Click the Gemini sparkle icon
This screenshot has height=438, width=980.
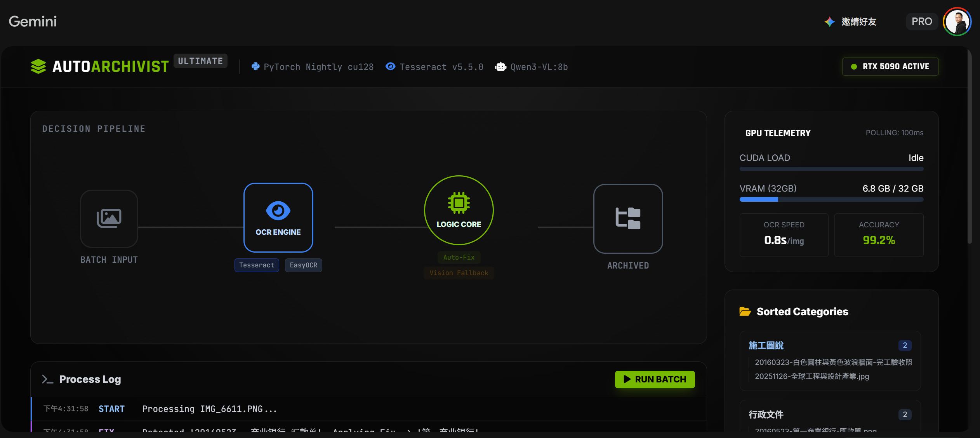pyautogui.click(x=830, y=22)
